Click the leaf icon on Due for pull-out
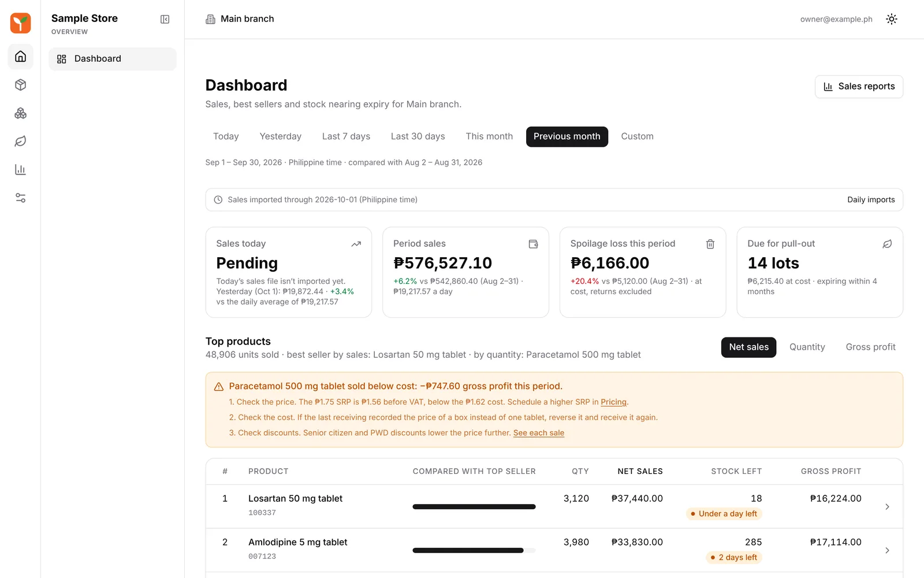924x578 pixels. (x=888, y=244)
